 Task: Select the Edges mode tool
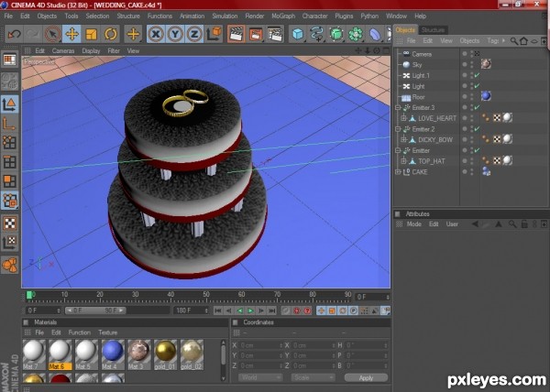9,162
